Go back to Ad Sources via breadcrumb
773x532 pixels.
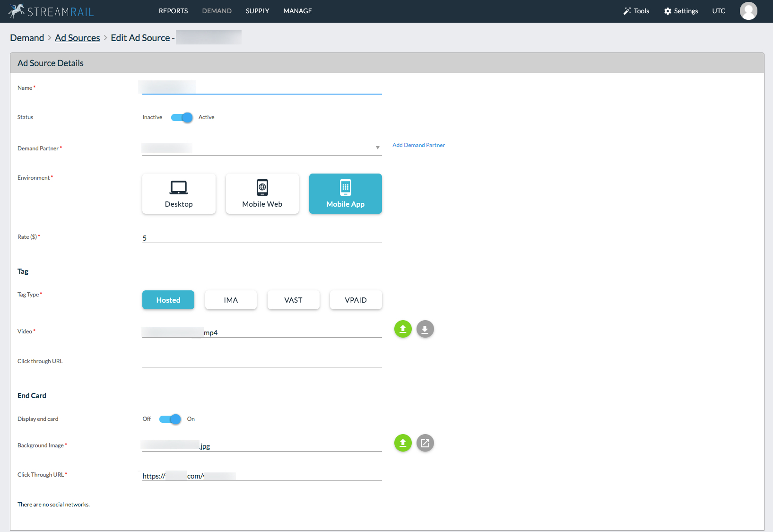(x=77, y=37)
